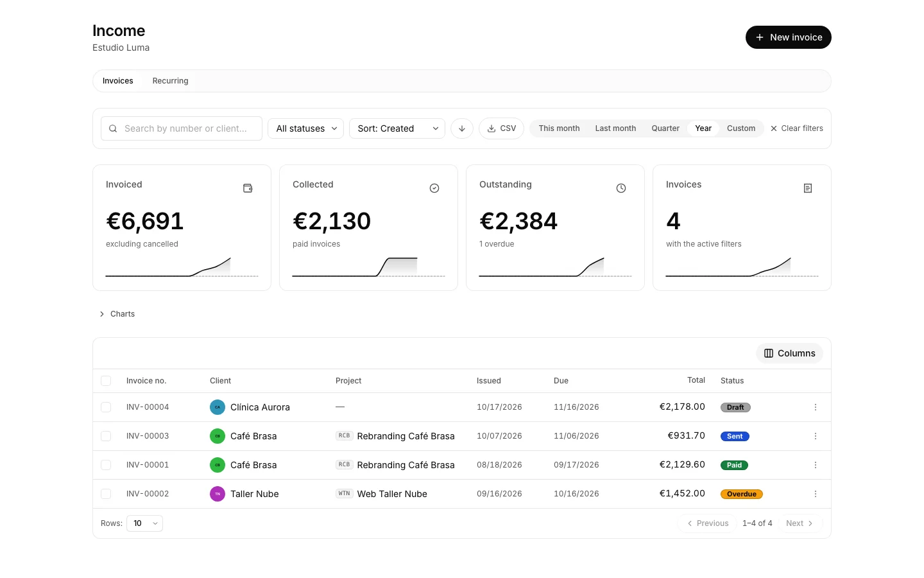This screenshot has height=578, width=924.
Task: Switch to the Recurring tab
Action: point(170,81)
